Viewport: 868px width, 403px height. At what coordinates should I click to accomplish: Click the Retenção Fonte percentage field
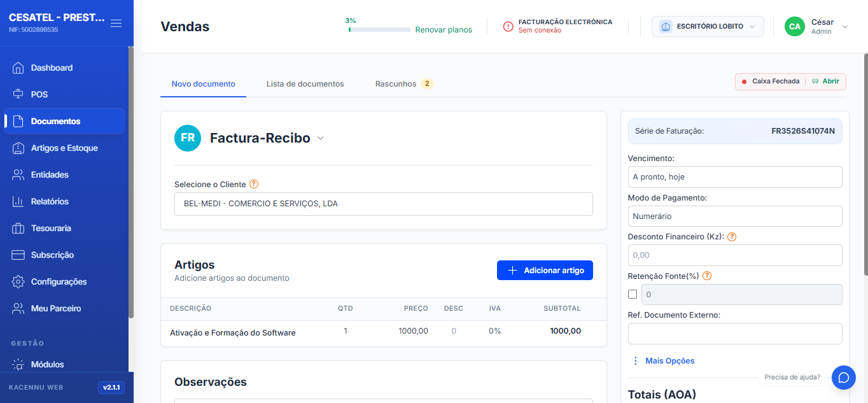pos(742,294)
